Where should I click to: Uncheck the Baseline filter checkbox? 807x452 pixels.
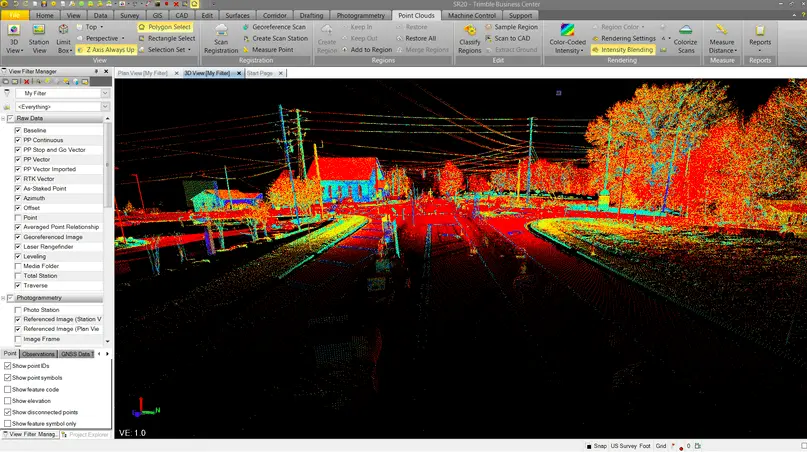pyautogui.click(x=18, y=131)
